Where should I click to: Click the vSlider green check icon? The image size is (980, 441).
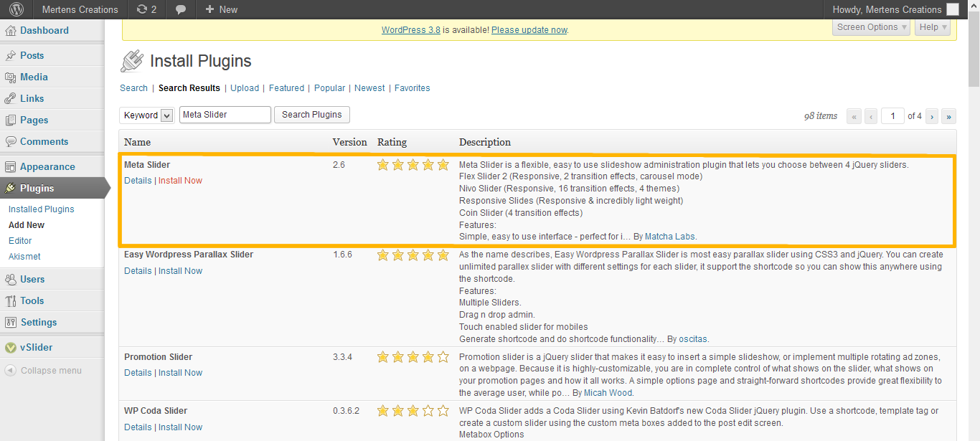11,347
